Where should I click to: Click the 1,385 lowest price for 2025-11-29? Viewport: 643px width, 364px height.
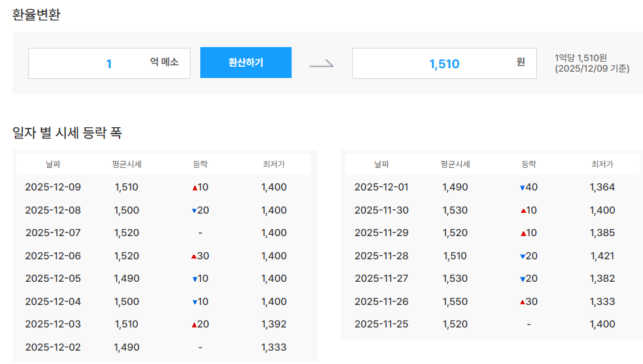coord(602,233)
